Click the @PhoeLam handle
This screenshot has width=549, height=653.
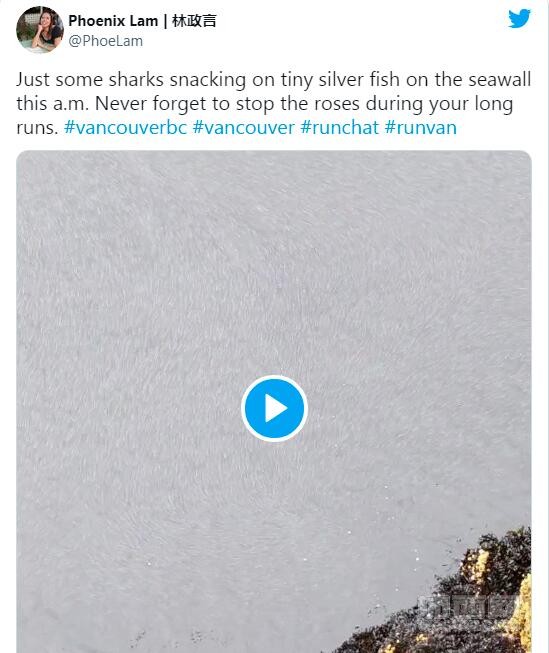point(105,41)
